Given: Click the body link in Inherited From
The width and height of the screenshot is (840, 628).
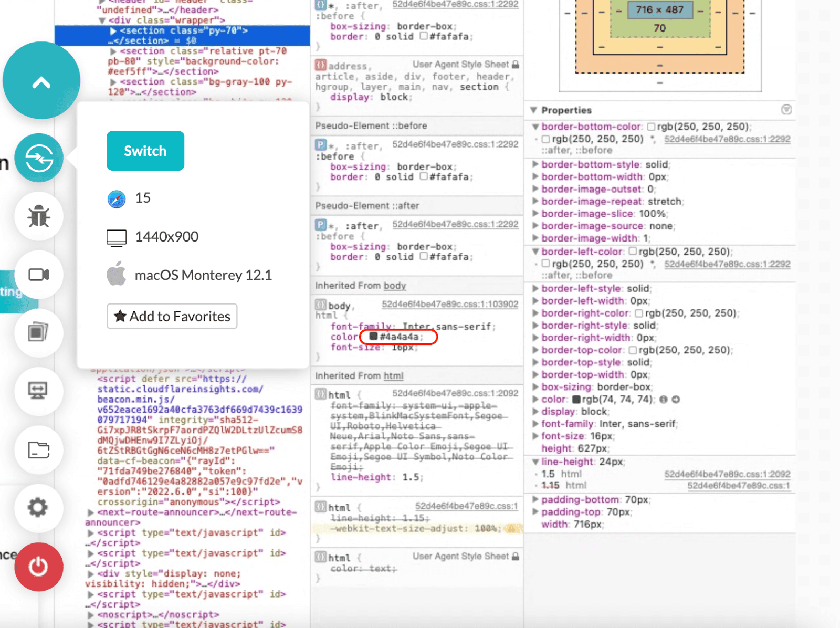Looking at the screenshot, I should (395, 286).
